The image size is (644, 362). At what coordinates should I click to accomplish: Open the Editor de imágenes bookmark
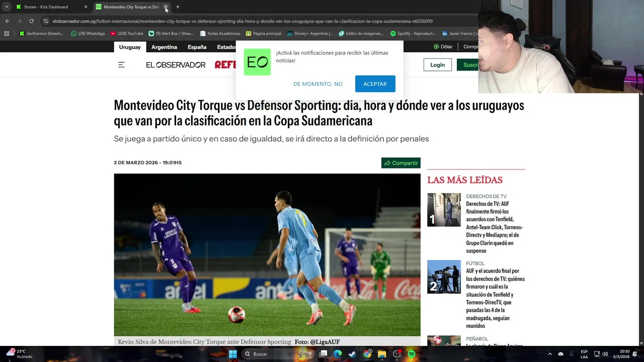(361, 34)
